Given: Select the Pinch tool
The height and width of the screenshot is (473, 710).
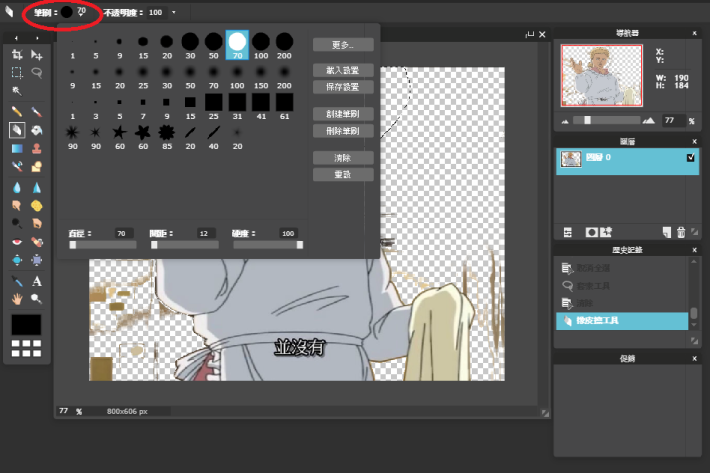Looking at the screenshot, I should (x=37, y=260).
